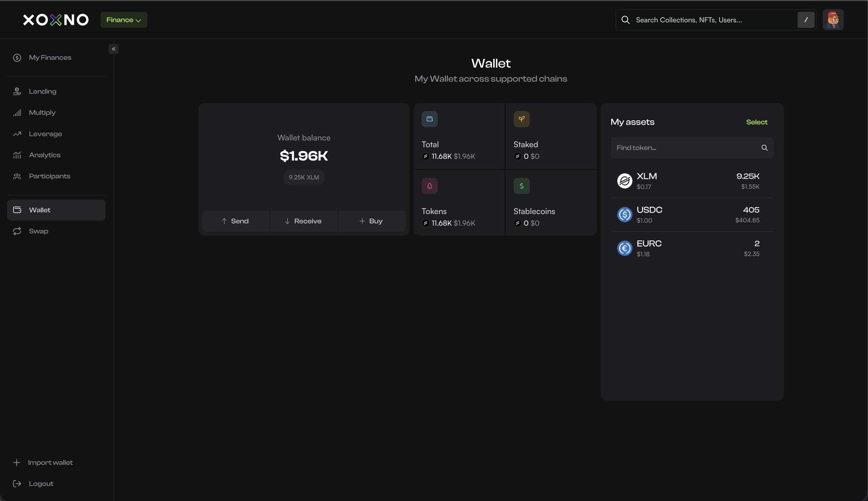Image resolution: width=868 pixels, height=501 pixels.
Task: Select the XLM asset icon
Action: pos(624,181)
